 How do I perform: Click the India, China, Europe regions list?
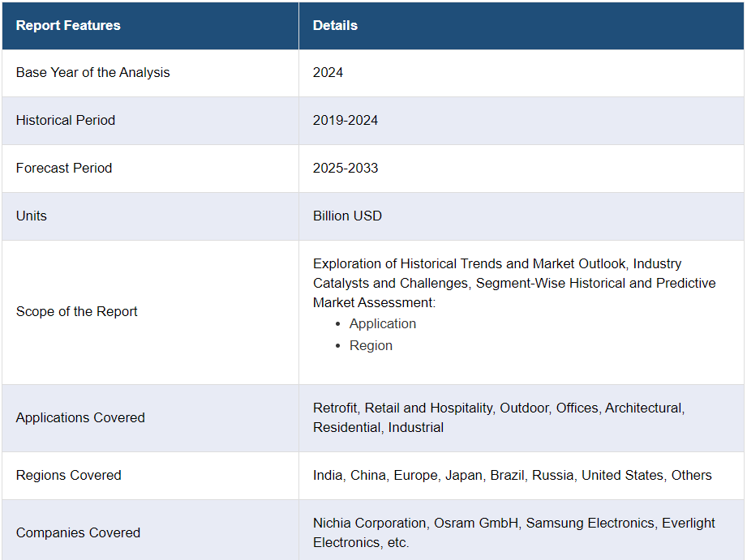512,475
